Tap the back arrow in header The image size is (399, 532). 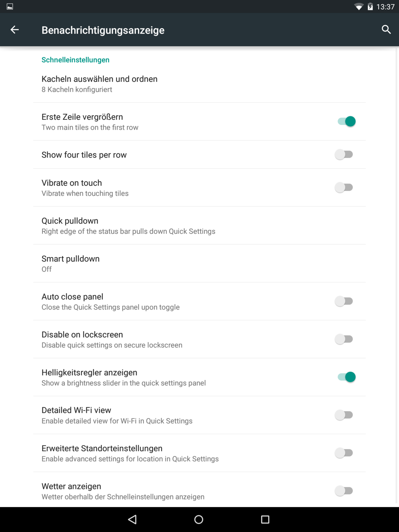tap(15, 30)
